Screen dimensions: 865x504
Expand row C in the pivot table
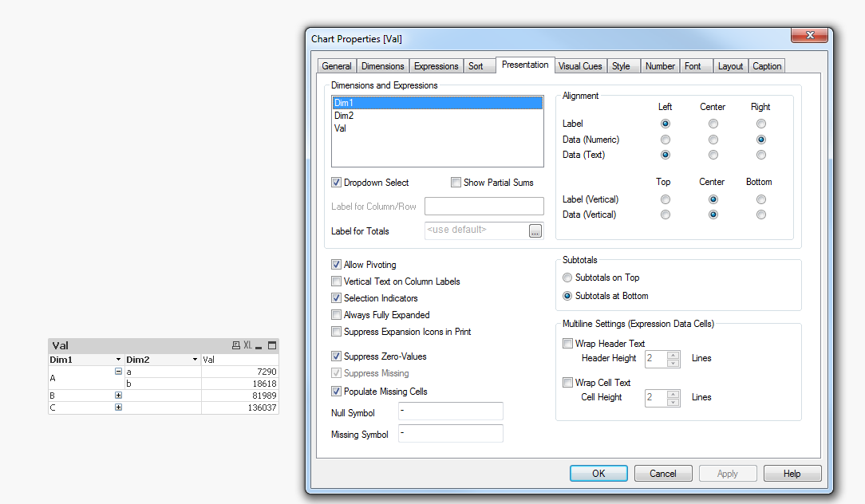click(x=118, y=408)
